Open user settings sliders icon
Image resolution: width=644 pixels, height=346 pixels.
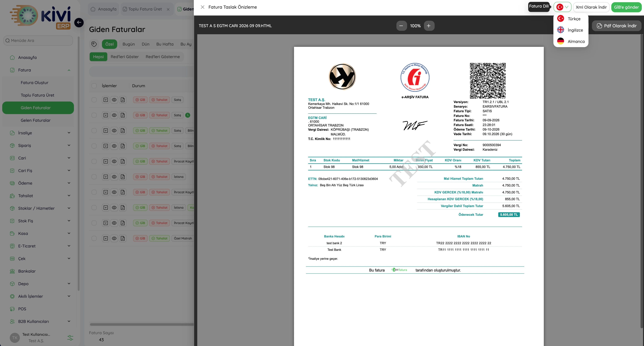coord(70,338)
